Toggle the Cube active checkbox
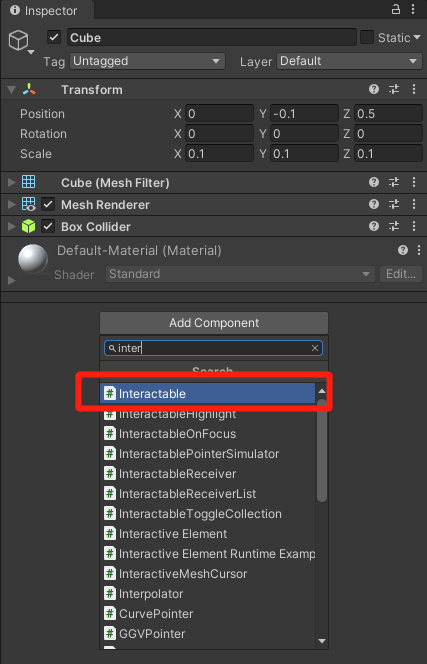 pyautogui.click(x=54, y=37)
